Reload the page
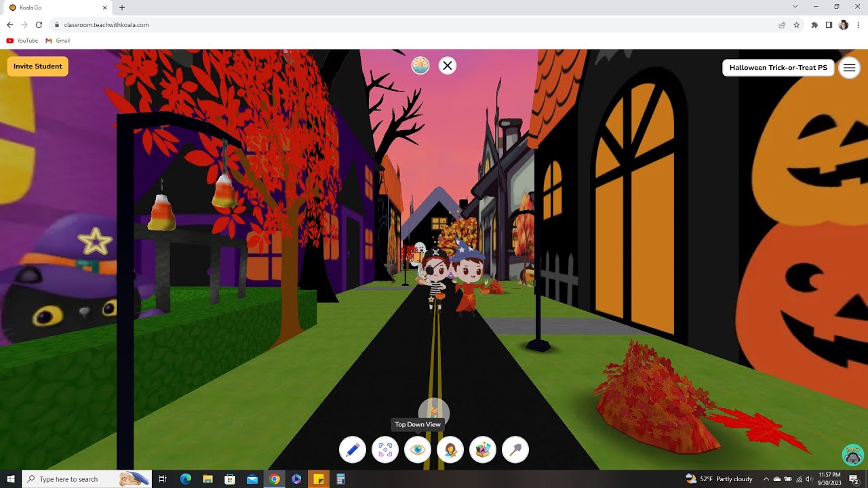This screenshot has height=488, width=868. pyautogui.click(x=39, y=25)
